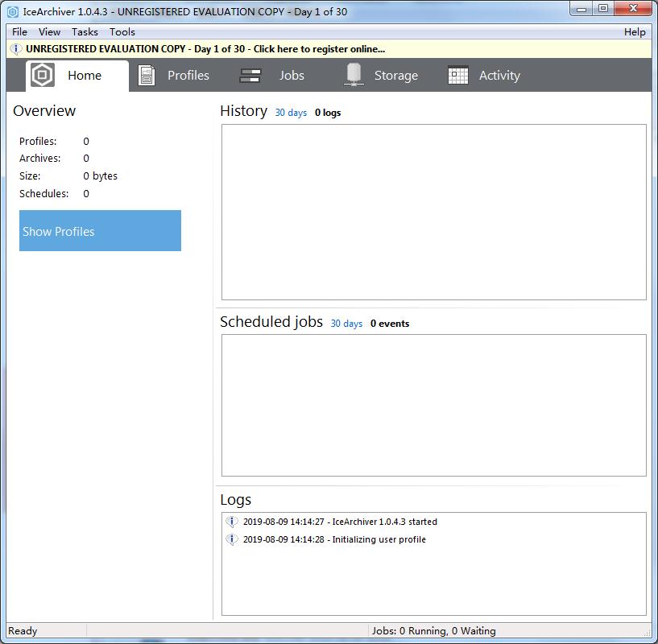658x644 pixels.
Task: Change the History 30 days range
Action: tap(291, 113)
